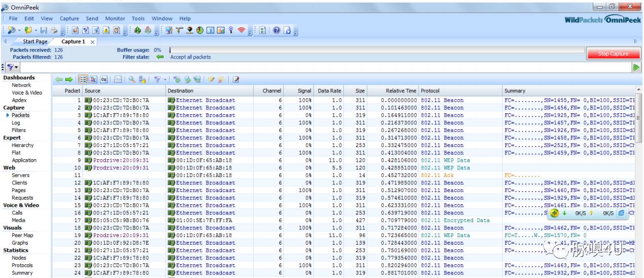Toggle the packet list view button

(83, 79)
